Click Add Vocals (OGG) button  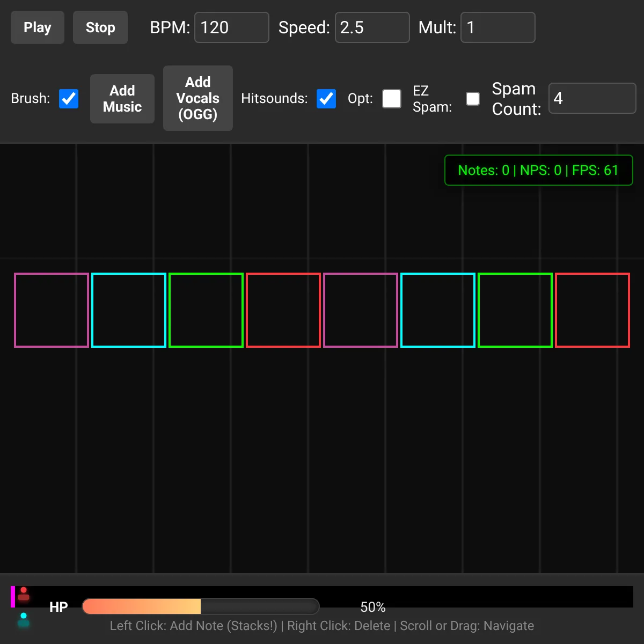tap(198, 98)
